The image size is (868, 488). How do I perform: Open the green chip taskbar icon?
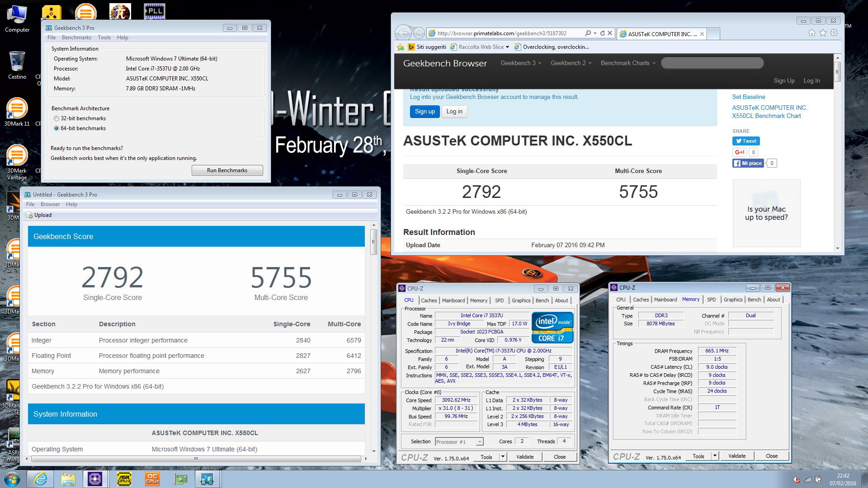click(x=180, y=479)
